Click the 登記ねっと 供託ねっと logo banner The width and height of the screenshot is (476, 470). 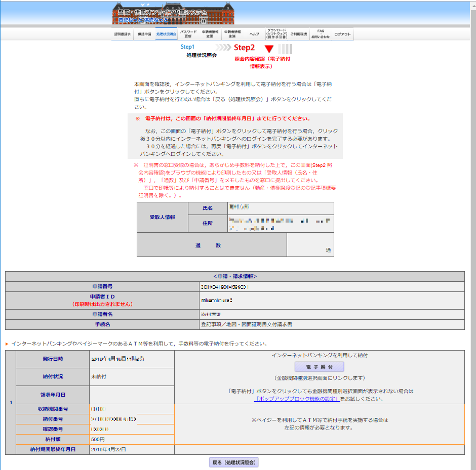coord(160,15)
